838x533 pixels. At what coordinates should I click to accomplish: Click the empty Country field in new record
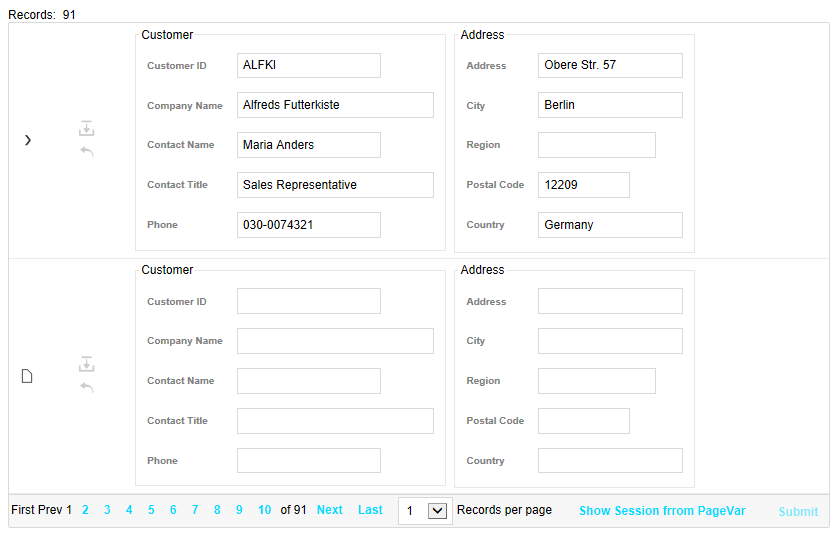pyautogui.click(x=610, y=460)
